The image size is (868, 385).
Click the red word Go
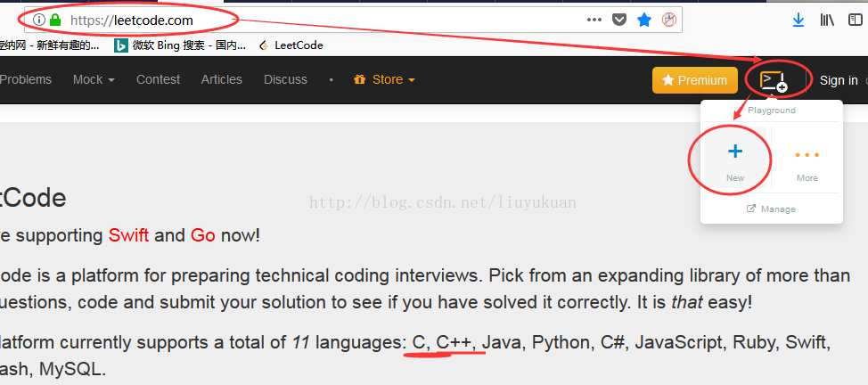point(202,235)
